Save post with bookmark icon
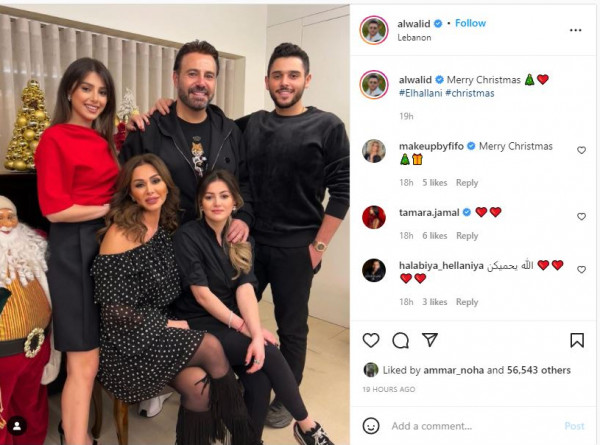 577,340
